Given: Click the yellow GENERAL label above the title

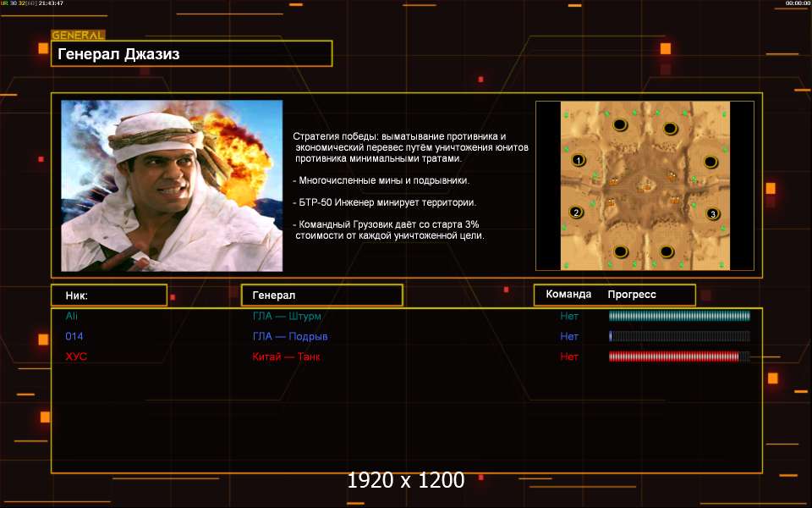Looking at the screenshot, I should point(78,36).
